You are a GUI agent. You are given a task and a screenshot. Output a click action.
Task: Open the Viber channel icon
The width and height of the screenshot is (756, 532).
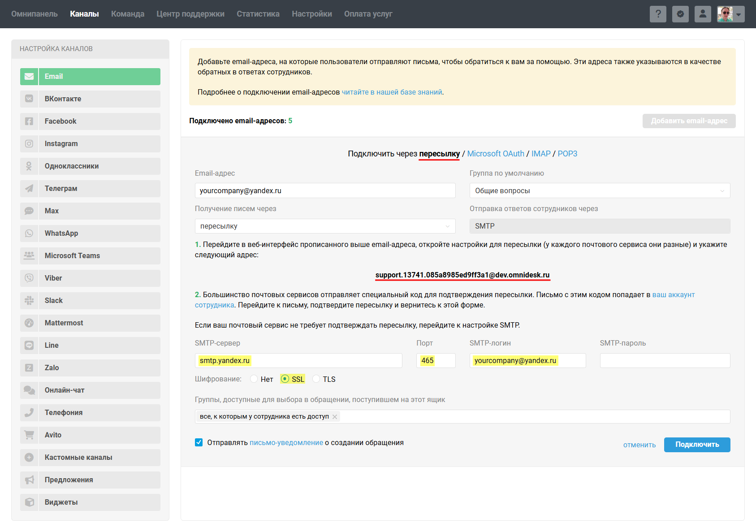(x=29, y=278)
